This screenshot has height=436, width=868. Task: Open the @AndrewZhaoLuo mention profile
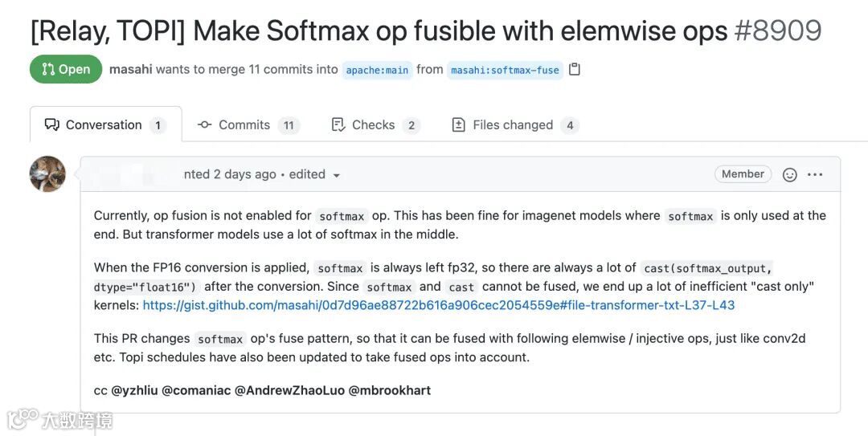pyautogui.click(x=289, y=390)
